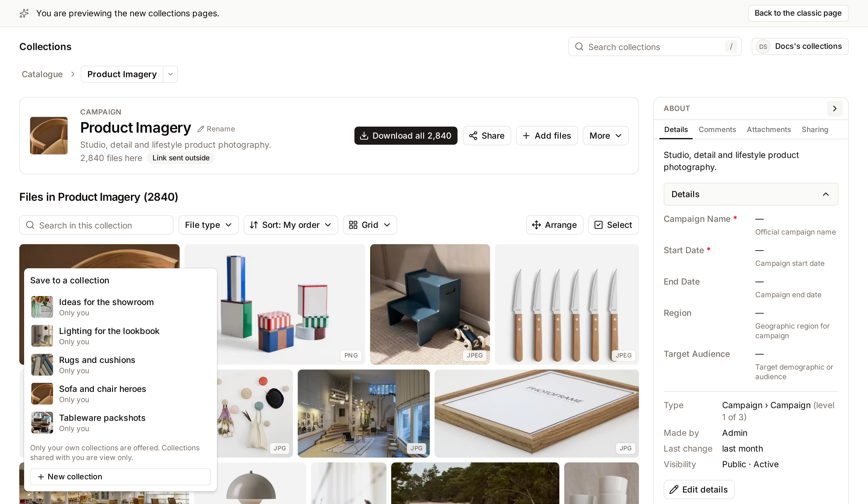This screenshot has height=504, width=868.
Task: Click the New collection button
Action: coord(120,477)
